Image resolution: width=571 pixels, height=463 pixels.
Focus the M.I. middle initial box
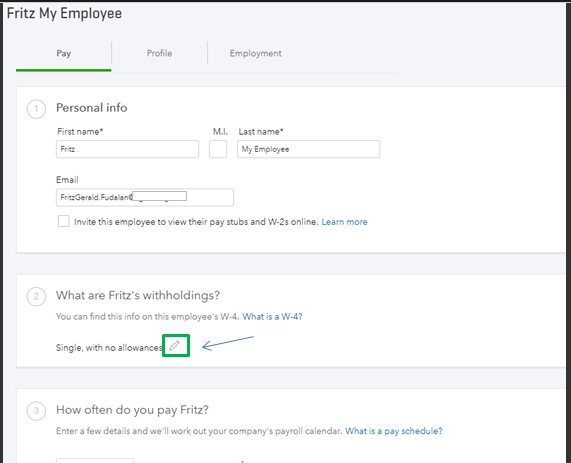click(218, 149)
